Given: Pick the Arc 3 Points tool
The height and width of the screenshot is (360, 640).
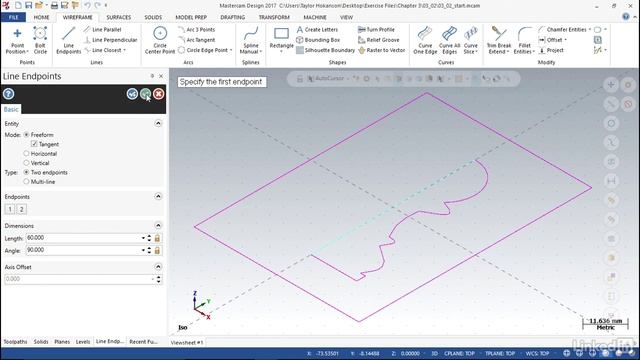Looking at the screenshot, I should click(197, 29).
